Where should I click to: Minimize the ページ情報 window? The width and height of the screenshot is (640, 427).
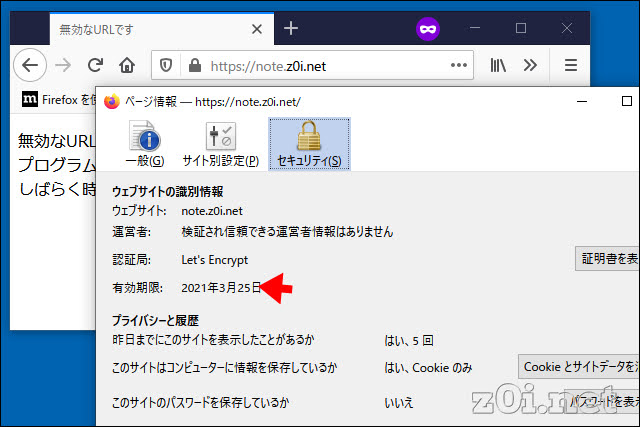click(582, 101)
